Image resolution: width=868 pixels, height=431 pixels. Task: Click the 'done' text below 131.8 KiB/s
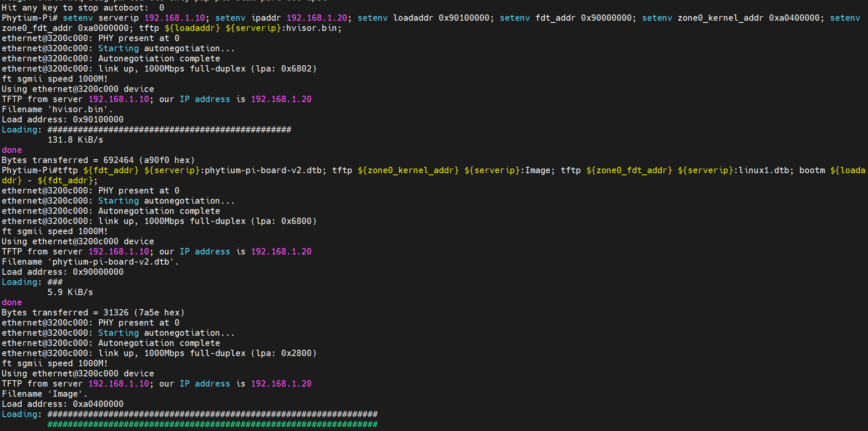12,150
